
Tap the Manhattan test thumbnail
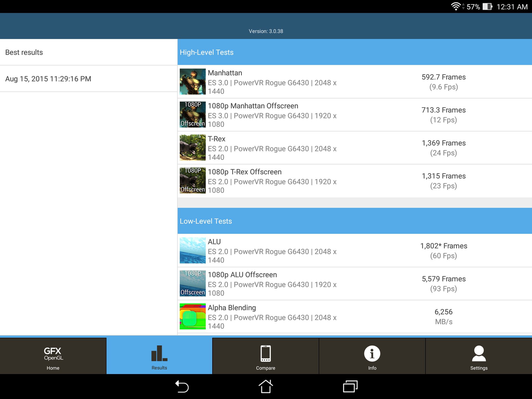(193, 82)
